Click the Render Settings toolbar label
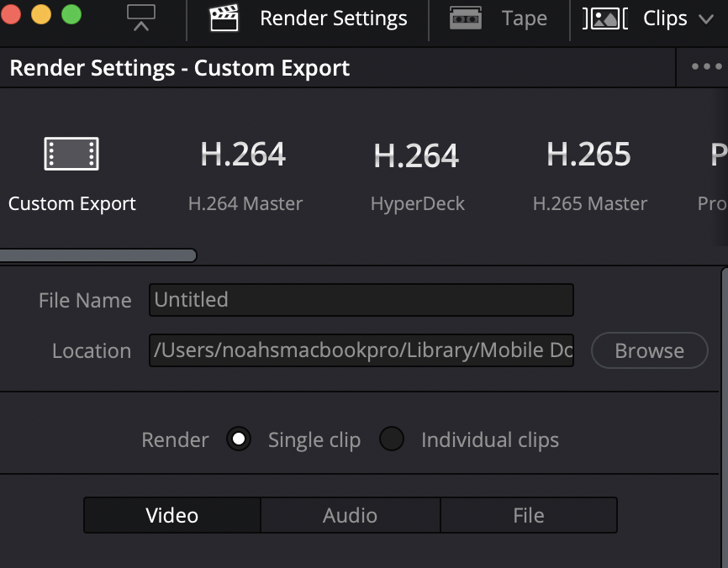The width and height of the screenshot is (728, 568). click(334, 18)
